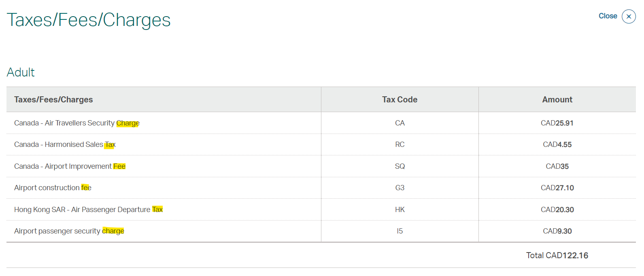The width and height of the screenshot is (644, 276).
Task: Click the CAD27.10 amount cell
Action: pos(557,188)
